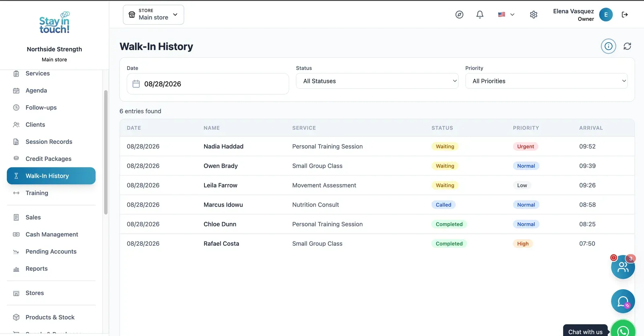Open Session Records
The width and height of the screenshot is (644, 336).
point(51,142)
